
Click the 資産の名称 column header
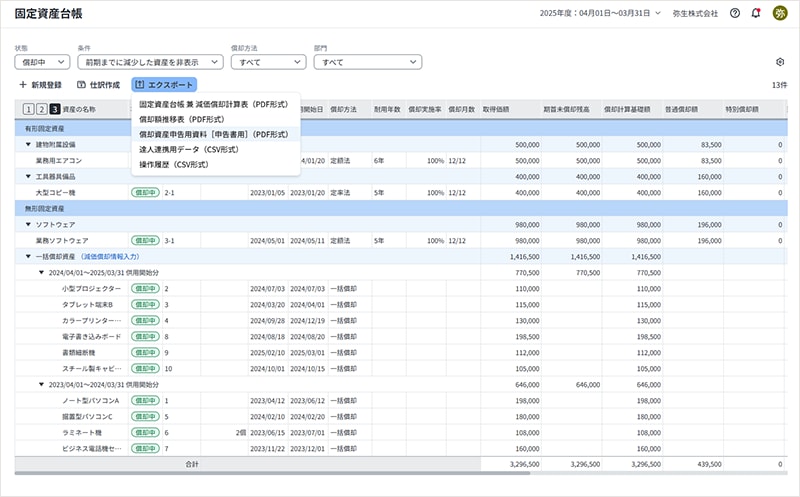pyautogui.click(x=79, y=109)
